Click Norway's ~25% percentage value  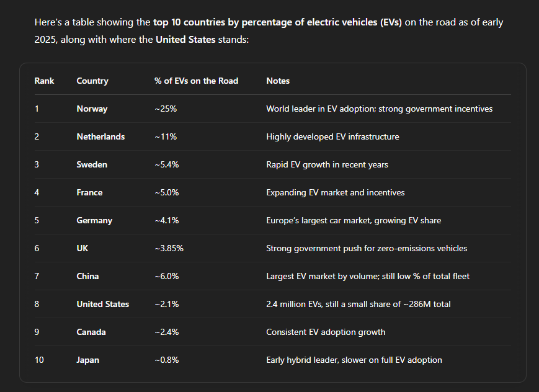166,109
